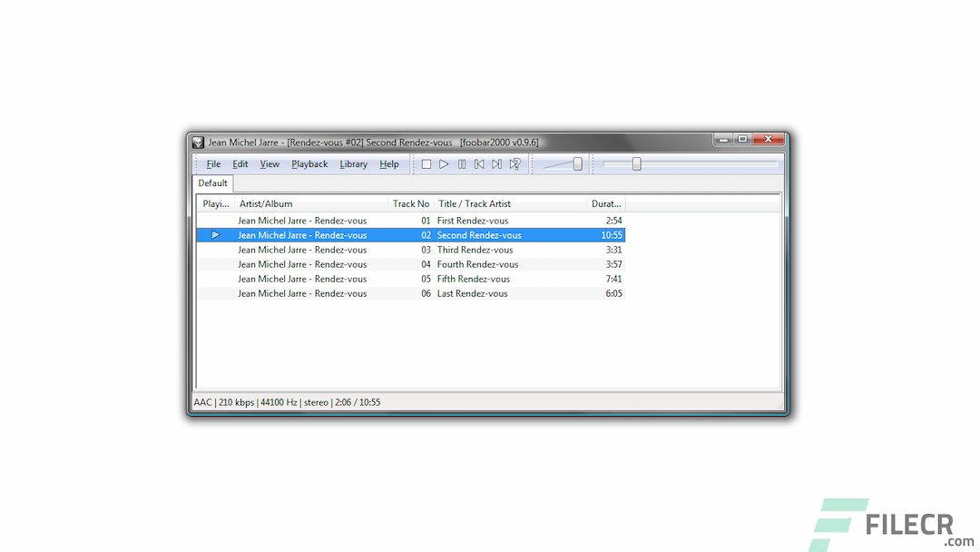This screenshot has width=980, height=552.
Task: Pause the currently playing track
Action: click(x=463, y=163)
